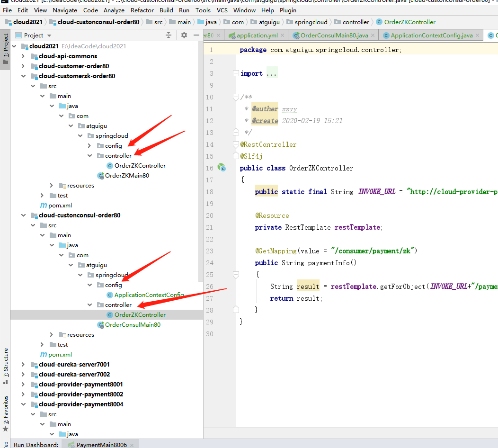The height and width of the screenshot is (448, 498).
Task: Open the Refactor menu
Action: click(142, 10)
